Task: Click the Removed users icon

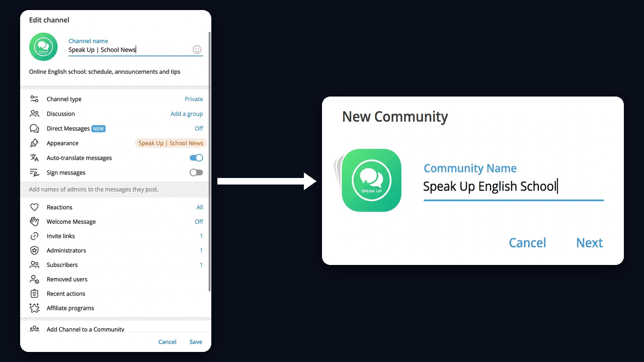Action: pos(34,279)
